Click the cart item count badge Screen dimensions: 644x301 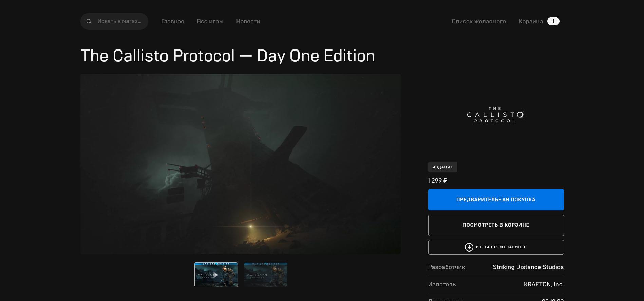click(x=553, y=21)
